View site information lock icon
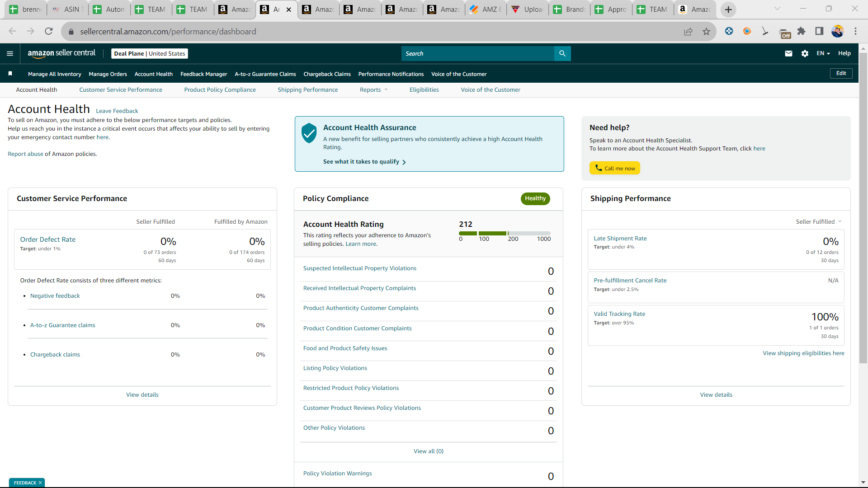 (71, 32)
